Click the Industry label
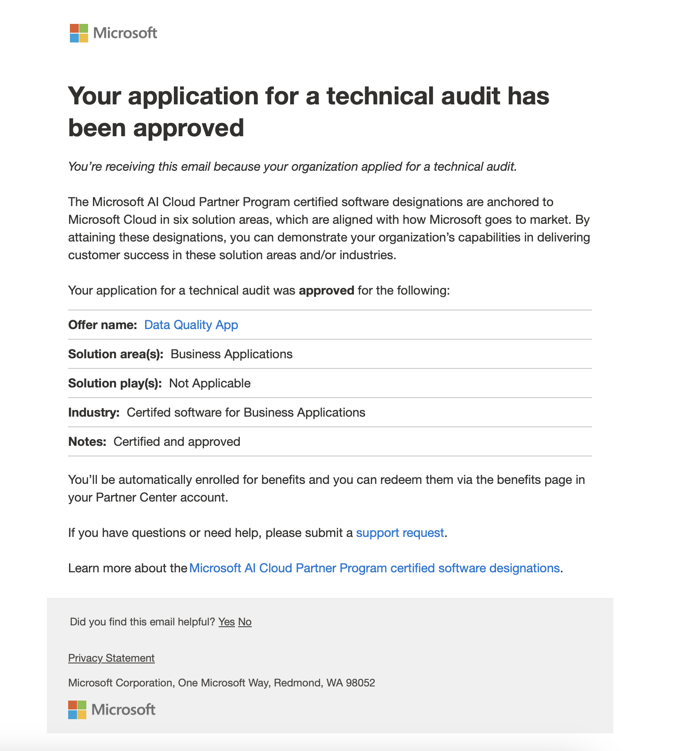700x751 pixels. click(94, 413)
